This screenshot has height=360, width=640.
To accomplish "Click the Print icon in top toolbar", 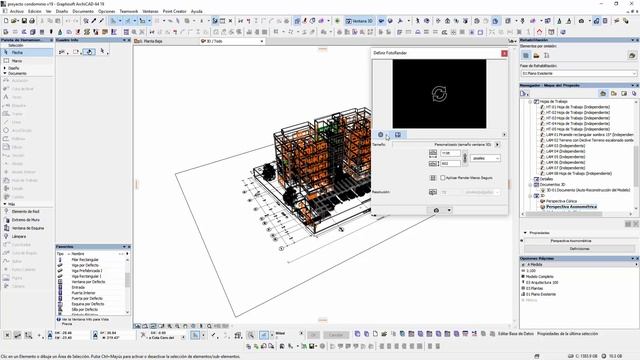I will [32, 20].
